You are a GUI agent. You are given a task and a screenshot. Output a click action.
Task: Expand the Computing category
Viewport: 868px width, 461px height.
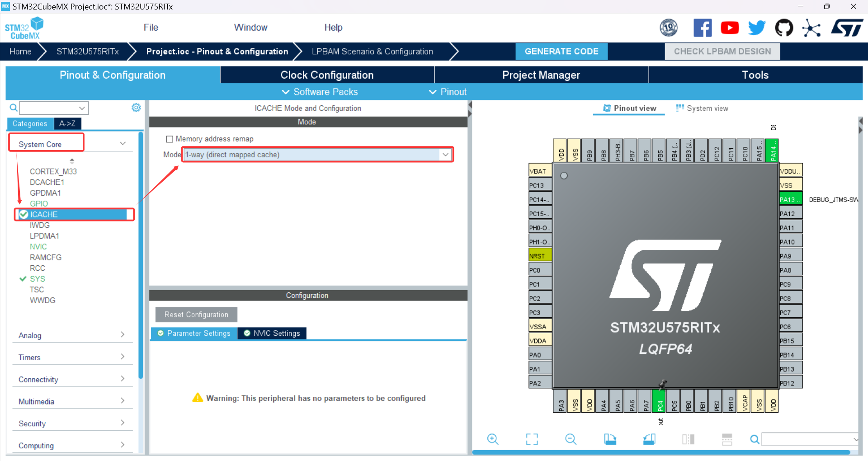tap(72, 446)
